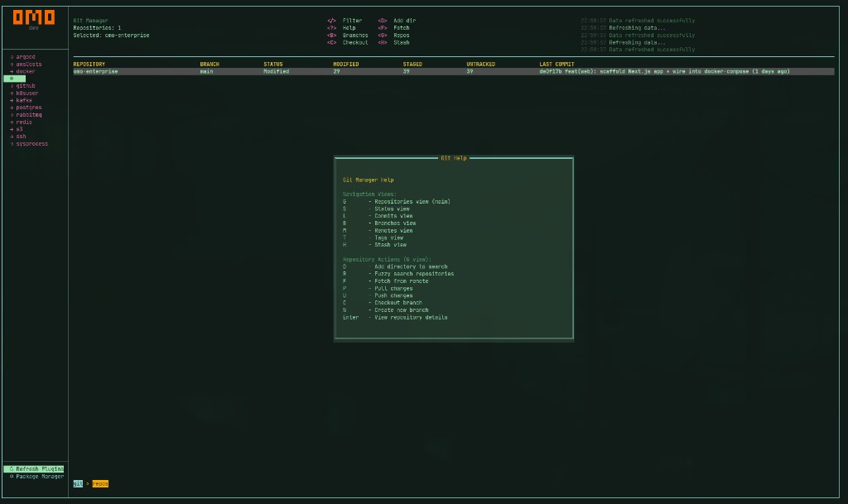The width and height of the screenshot is (848, 504).
Task: Open the redis plugin in sidebar
Action: tap(24, 122)
